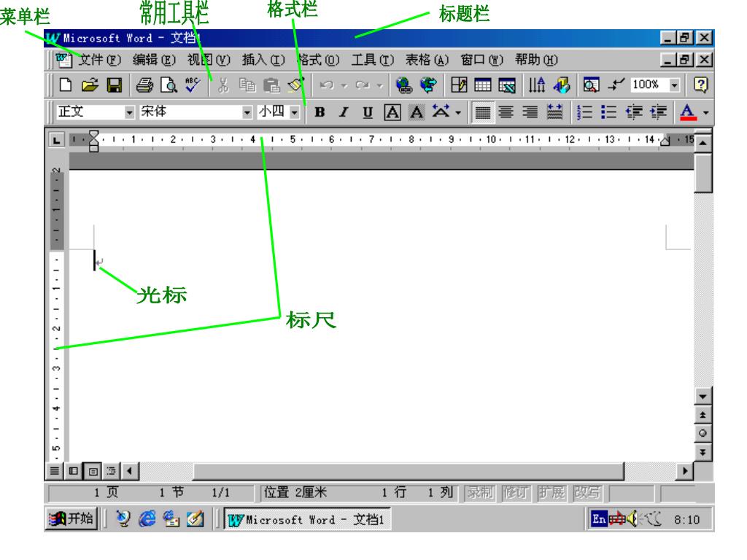This screenshot has height=560, width=747.
Task: Undo the last action
Action: (x=327, y=85)
